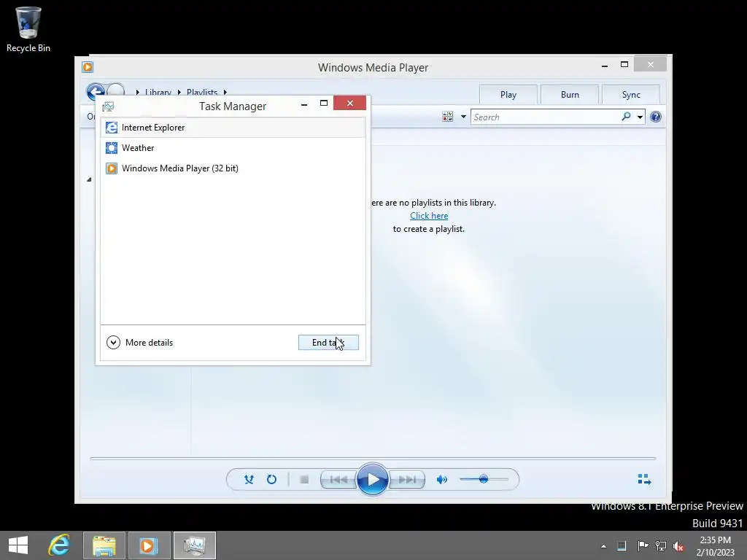747x560 pixels.
Task: Click the End task button
Action: point(328,343)
